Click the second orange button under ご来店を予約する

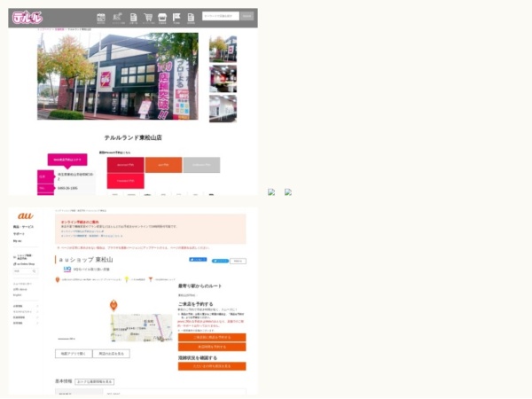point(212,347)
